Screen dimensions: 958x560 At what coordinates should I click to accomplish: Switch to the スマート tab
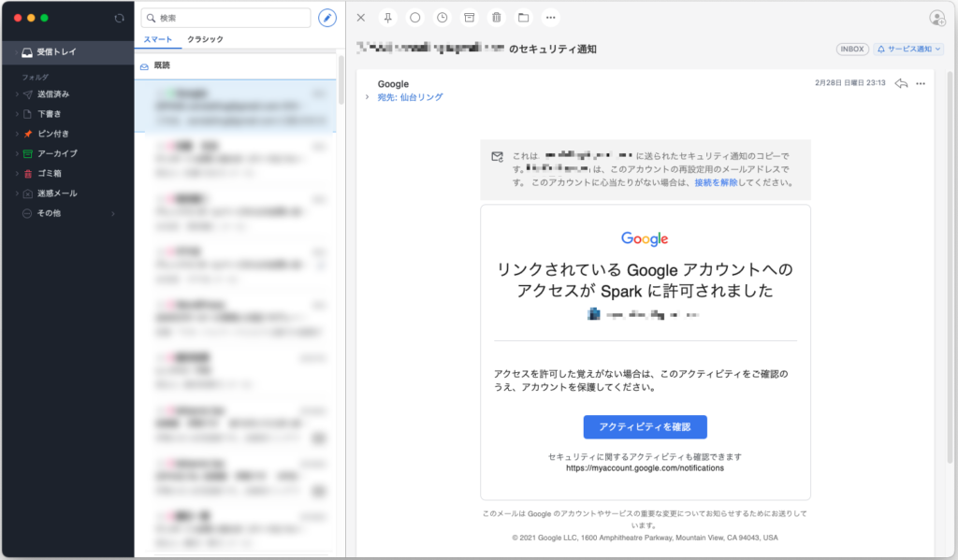(157, 39)
